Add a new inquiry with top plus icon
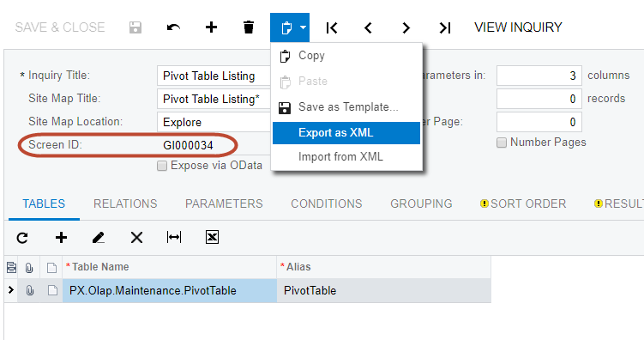This screenshot has height=340, width=644. click(x=211, y=27)
